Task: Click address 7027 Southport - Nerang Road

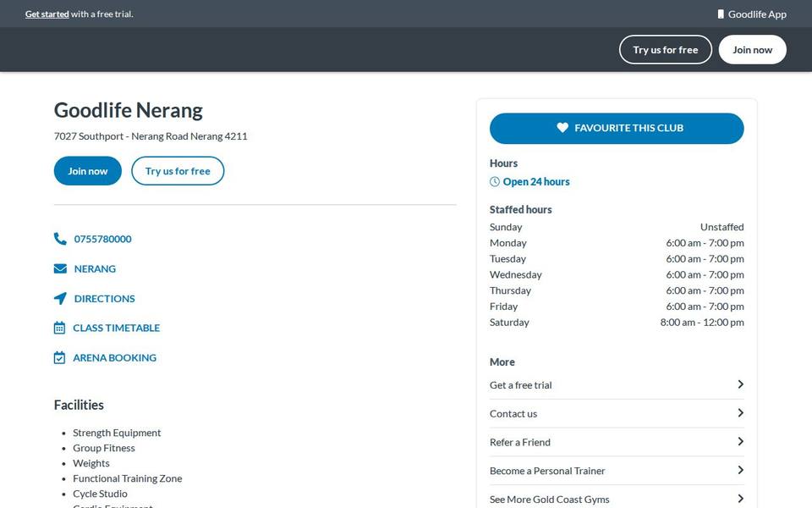Action: coord(151,136)
